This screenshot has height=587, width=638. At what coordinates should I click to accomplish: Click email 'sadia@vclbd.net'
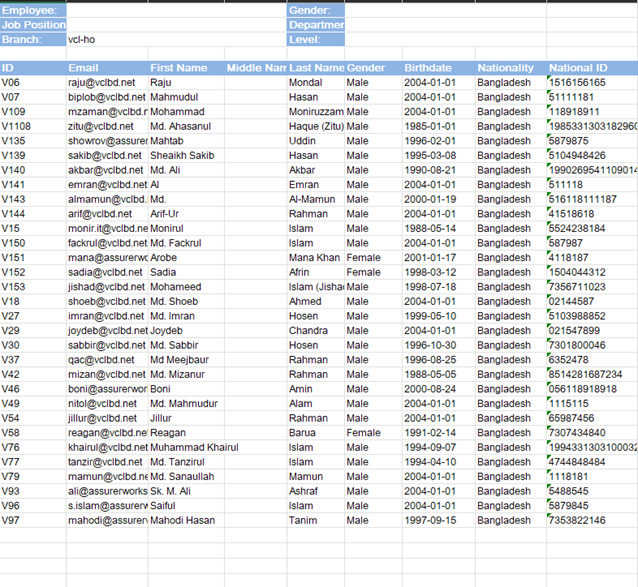coord(107,273)
